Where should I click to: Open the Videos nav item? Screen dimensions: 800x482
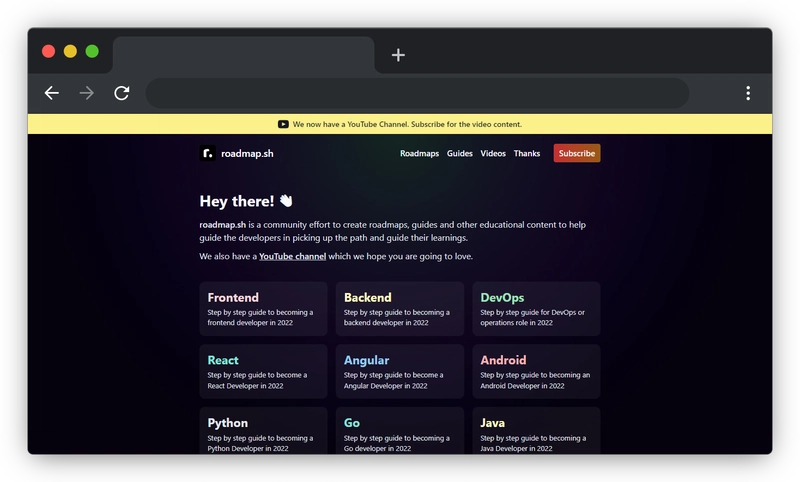pos(493,154)
